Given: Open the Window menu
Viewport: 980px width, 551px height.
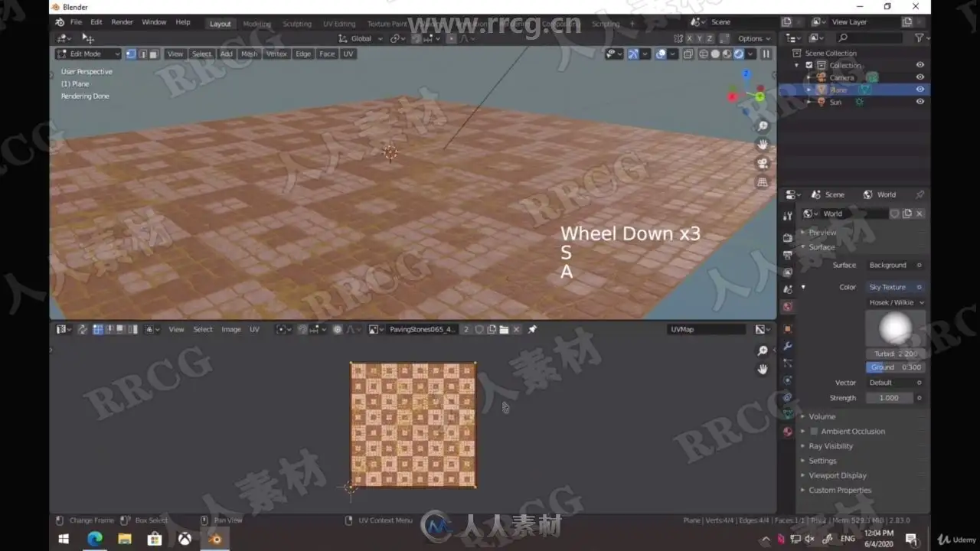Looking at the screenshot, I should coord(154,22).
